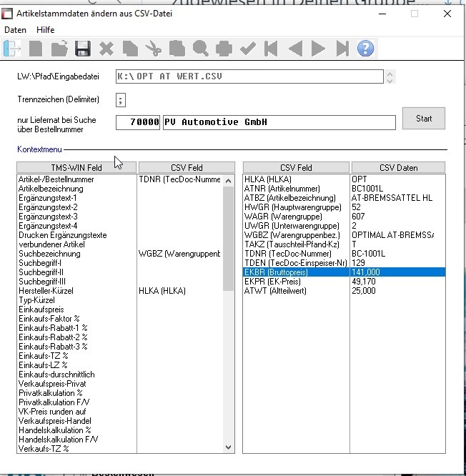The height and width of the screenshot is (476, 466).
Task: Select the HWGR (Hauptwarengruppe) row
Action: (x=344, y=207)
